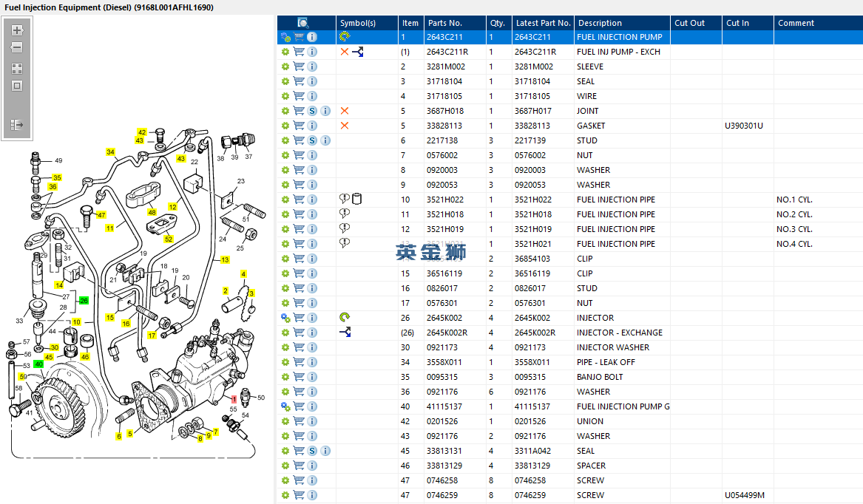The image size is (863, 504).
Task: Select callout 17 on the diagram
Action: point(152,335)
